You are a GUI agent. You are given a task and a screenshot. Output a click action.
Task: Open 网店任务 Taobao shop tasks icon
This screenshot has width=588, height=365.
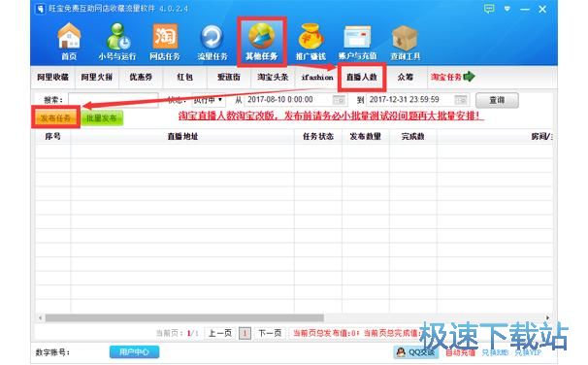(165, 42)
